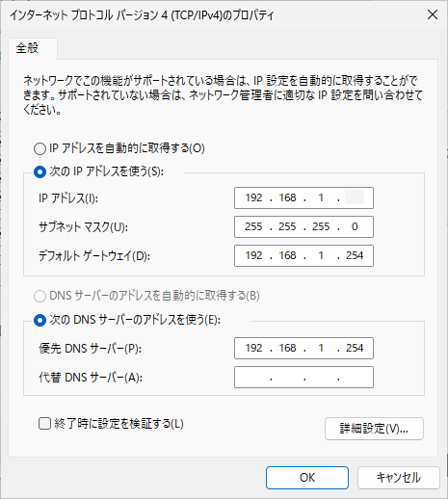The image size is (448, 499).
Task: Toggle 終了時に設定を検証する checkbox
Action: coord(44,424)
